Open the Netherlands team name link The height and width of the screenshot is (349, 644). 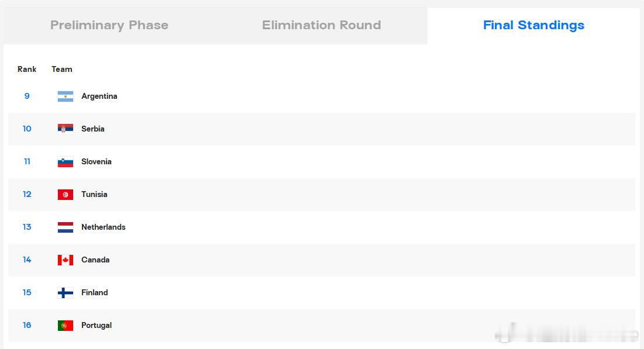pyautogui.click(x=104, y=227)
